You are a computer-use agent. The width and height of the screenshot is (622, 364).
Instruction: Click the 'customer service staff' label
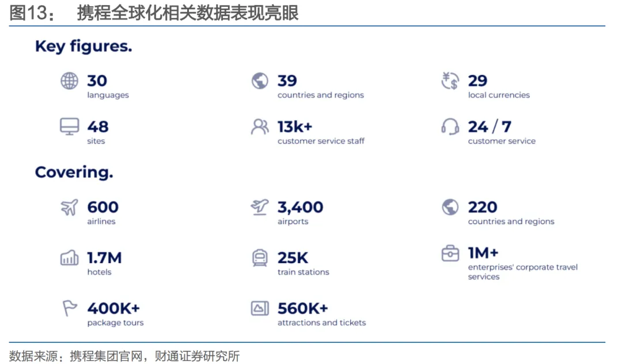[321, 141]
